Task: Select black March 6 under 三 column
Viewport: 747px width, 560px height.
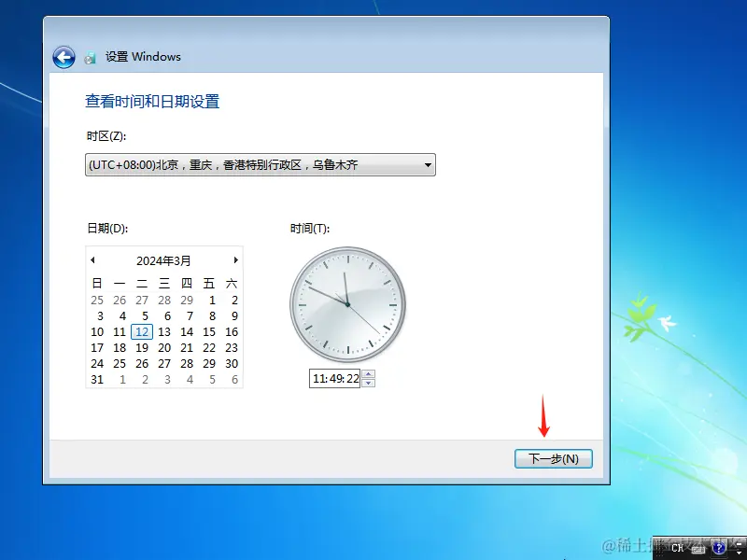Action: point(167,316)
